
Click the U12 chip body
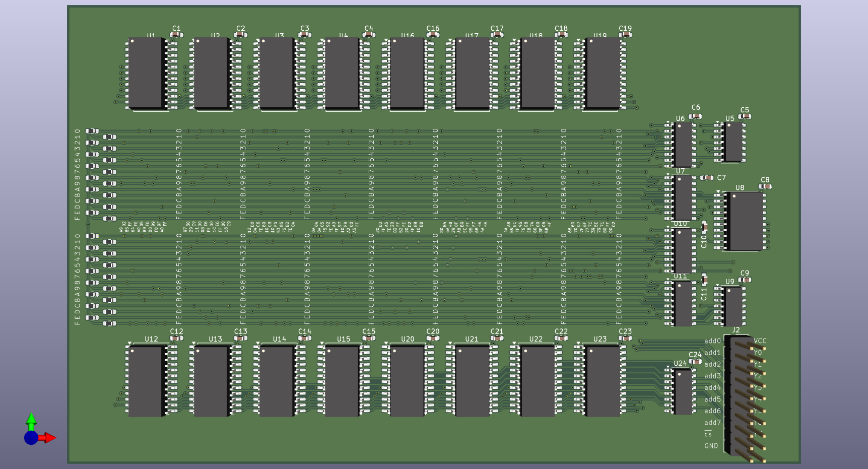[146, 381]
